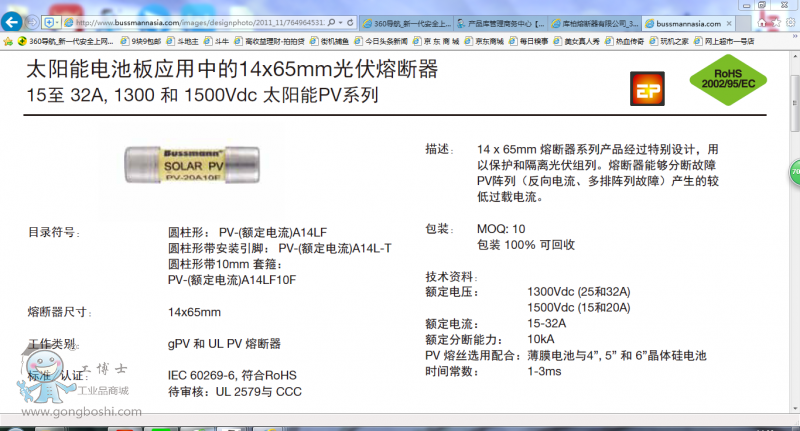Click the green floating widget on right edge
Viewport: 800px width, 431px height.
[794, 172]
